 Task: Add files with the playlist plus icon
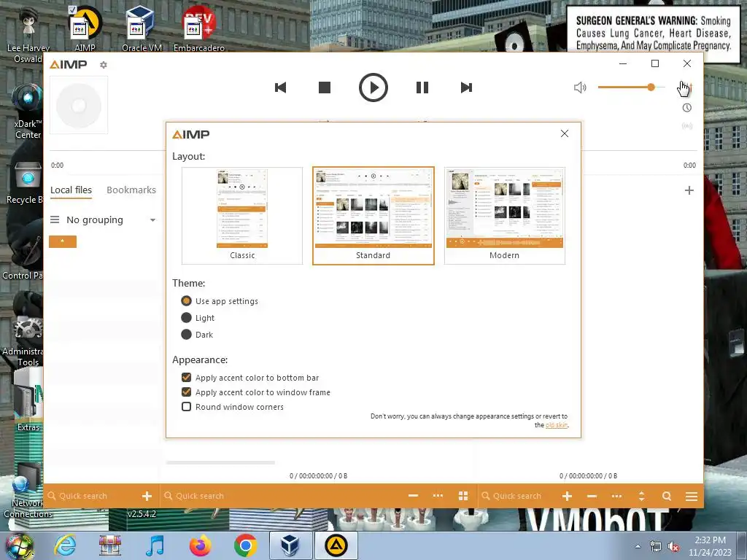(567, 496)
